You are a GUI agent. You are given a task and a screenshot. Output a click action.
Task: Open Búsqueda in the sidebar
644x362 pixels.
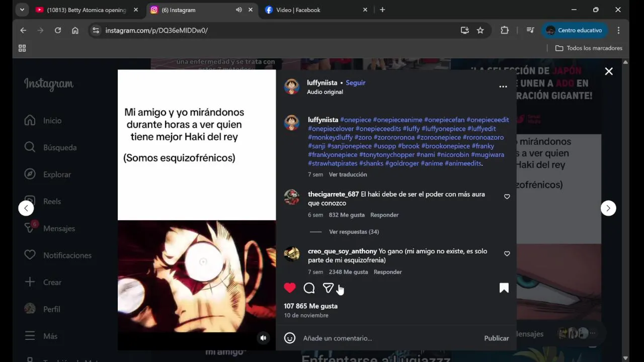50,147
